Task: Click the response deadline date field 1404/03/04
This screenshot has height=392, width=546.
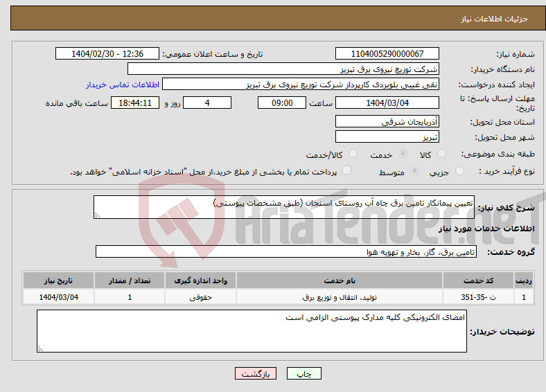Action: pyautogui.click(x=387, y=103)
